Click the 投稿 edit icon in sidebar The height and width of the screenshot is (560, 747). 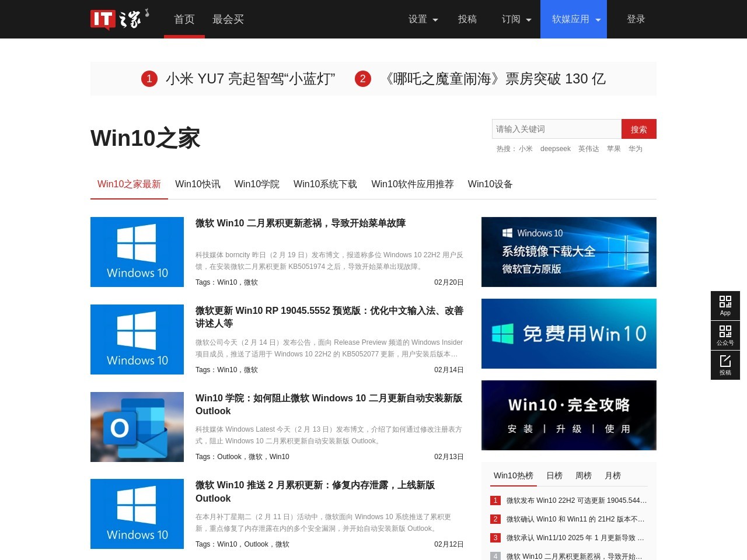[725, 365]
